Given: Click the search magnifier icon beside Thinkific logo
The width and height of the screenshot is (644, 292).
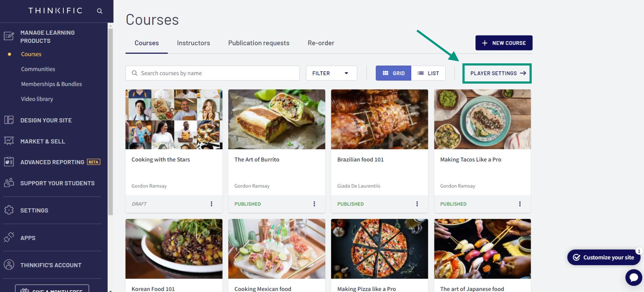Looking at the screenshot, I should 100,11.
